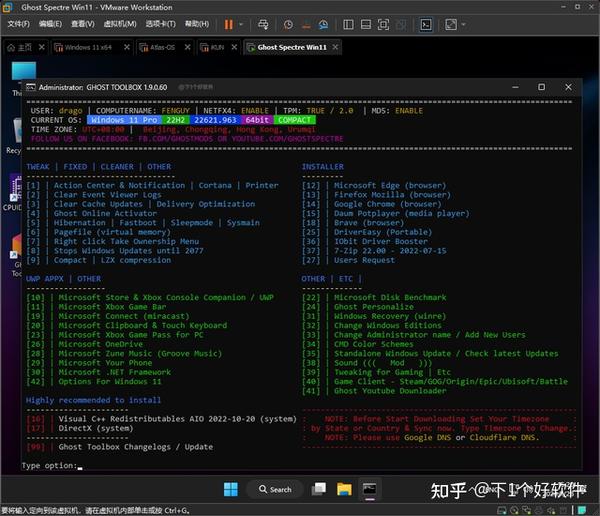Open the 编辑(E) menu
The height and width of the screenshot is (516, 600).
[50, 24]
